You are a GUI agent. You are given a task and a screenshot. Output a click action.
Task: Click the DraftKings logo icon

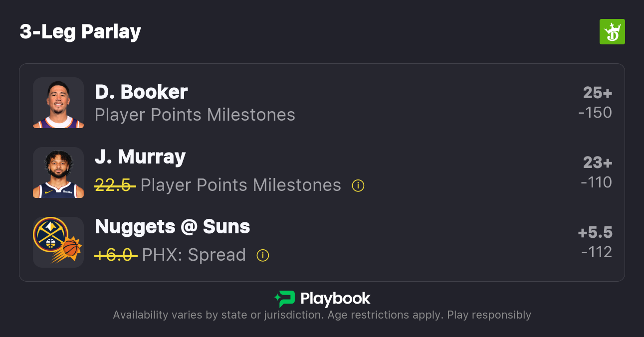coord(612,32)
